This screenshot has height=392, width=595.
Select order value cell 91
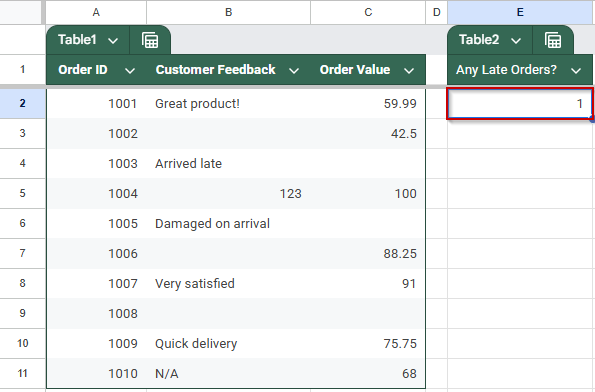pyautogui.click(x=368, y=283)
